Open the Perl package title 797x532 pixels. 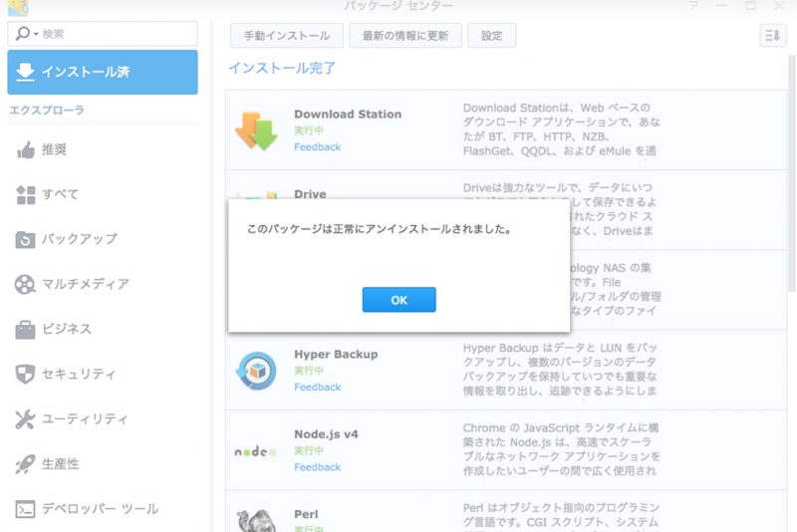click(x=306, y=514)
